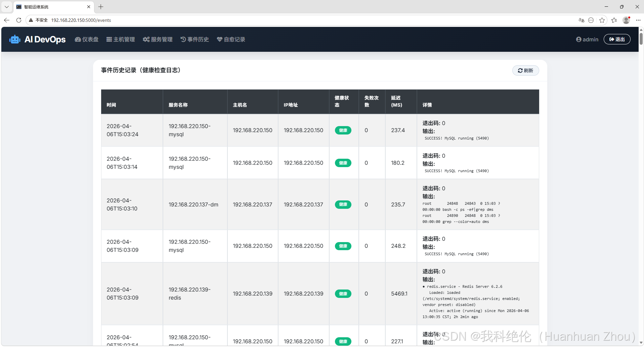The height and width of the screenshot is (347, 644).
Task: Click the 健康 badge in the 15:03:24 row
Action: point(343,130)
